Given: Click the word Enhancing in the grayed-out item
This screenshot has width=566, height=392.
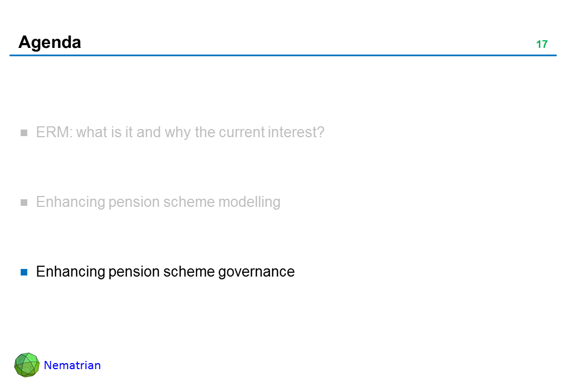Looking at the screenshot, I should click(70, 202).
